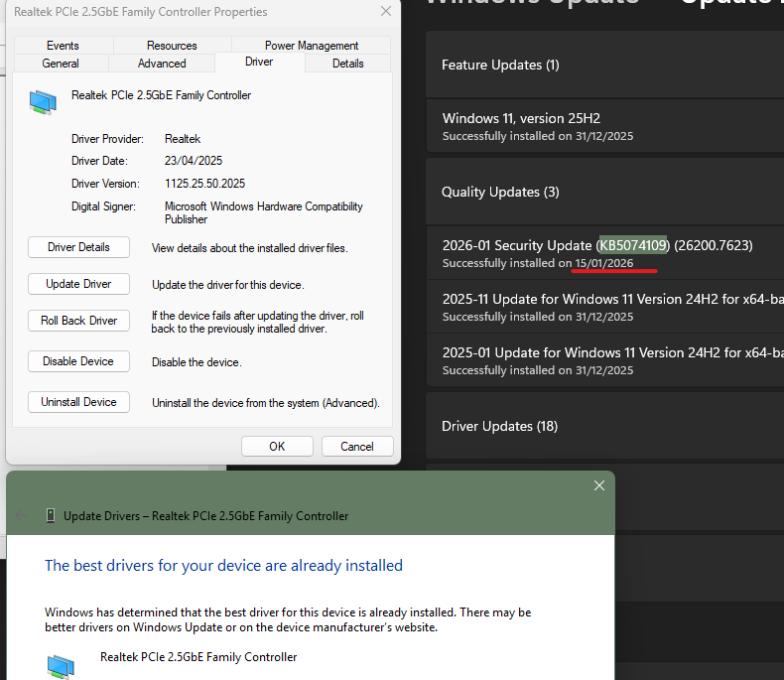Switch to the Events tab
The width and height of the screenshot is (784, 680).
(x=63, y=46)
